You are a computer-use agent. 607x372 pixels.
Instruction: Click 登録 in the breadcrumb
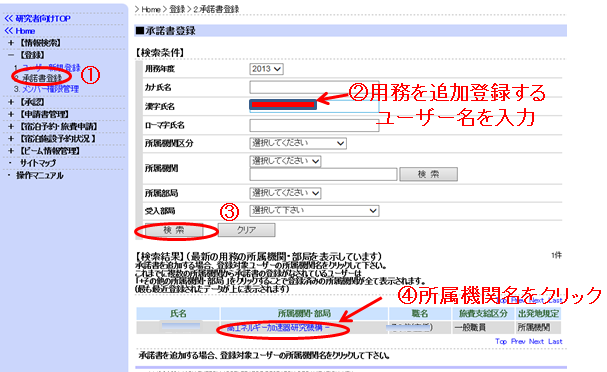177,9
